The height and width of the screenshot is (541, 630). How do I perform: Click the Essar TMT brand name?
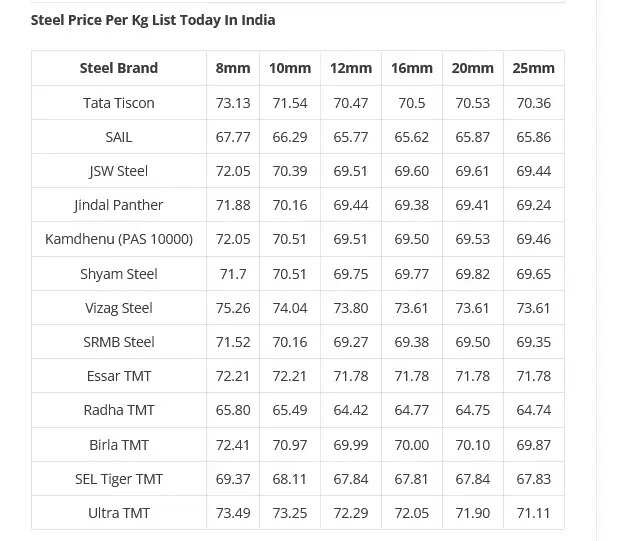(x=119, y=376)
